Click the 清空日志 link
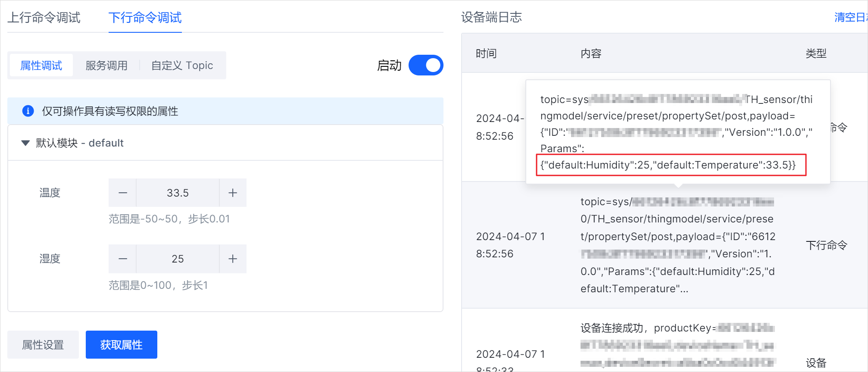 (x=851, y=17)
